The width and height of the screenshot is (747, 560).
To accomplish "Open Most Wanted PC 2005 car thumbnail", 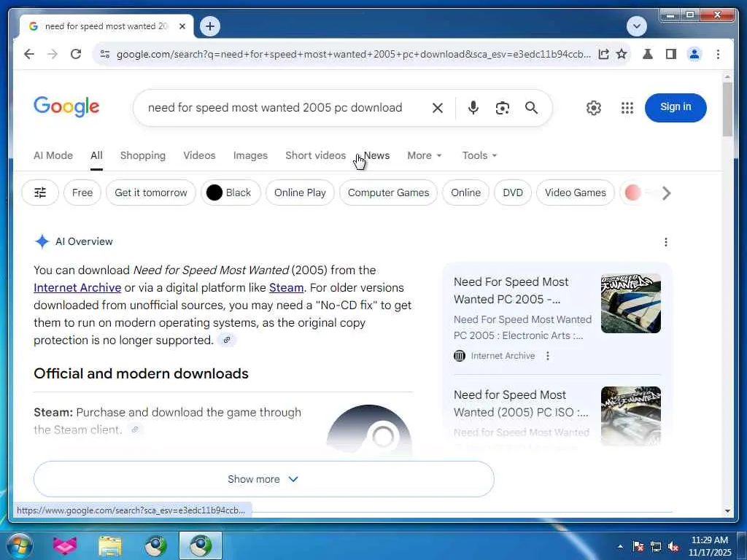I will coord(631,303).
